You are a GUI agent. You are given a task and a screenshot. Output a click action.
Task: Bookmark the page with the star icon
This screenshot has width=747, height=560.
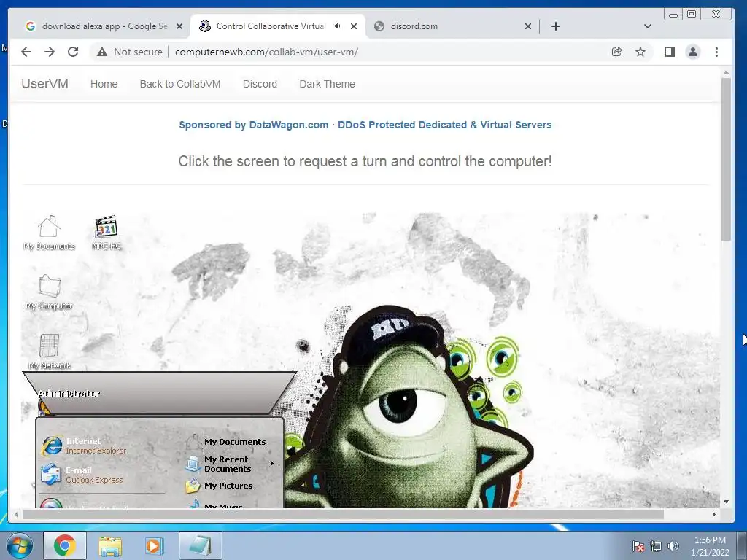(x=640, y=52)
